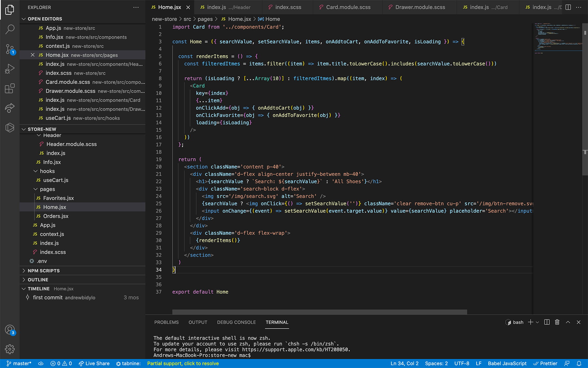Open Header.module.scss file

pyautogui.click(x=82, y=144)
